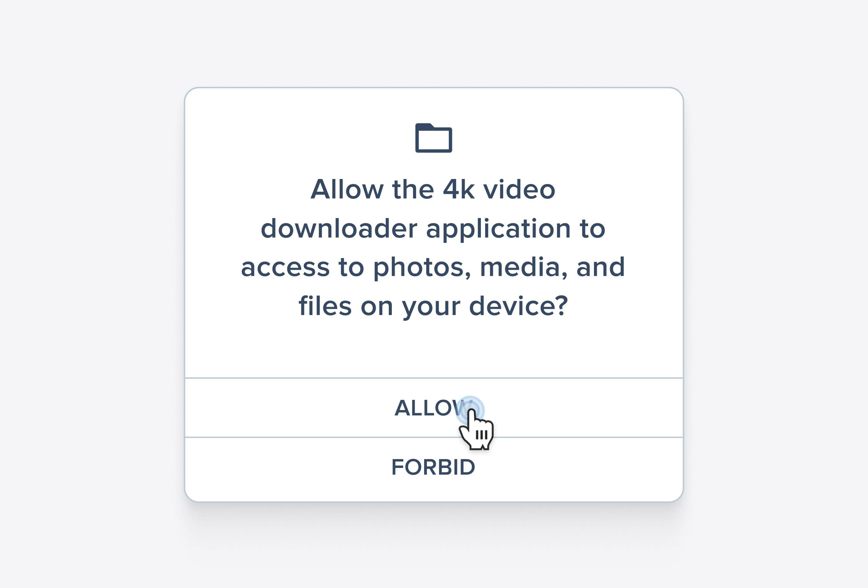
Task: Choose ALLOW in the permission dialog
Action: pos(434,408)
